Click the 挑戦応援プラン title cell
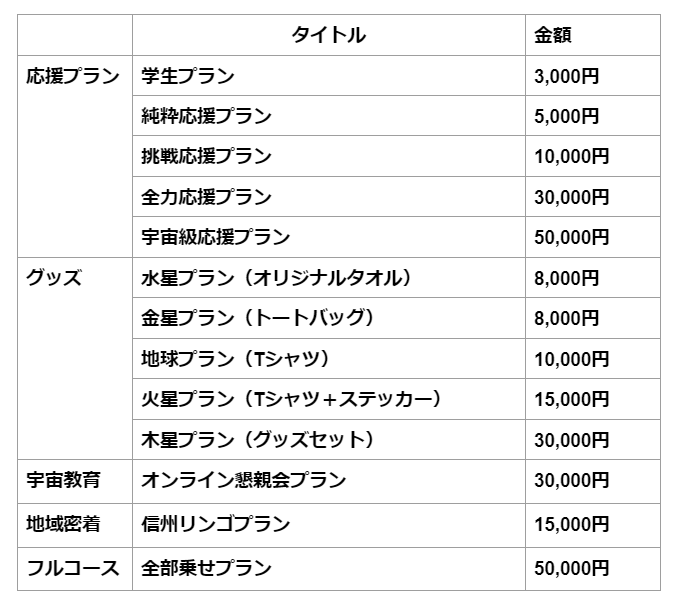Image resolution: width=681 pixels, height=611 pixels. 207,157
